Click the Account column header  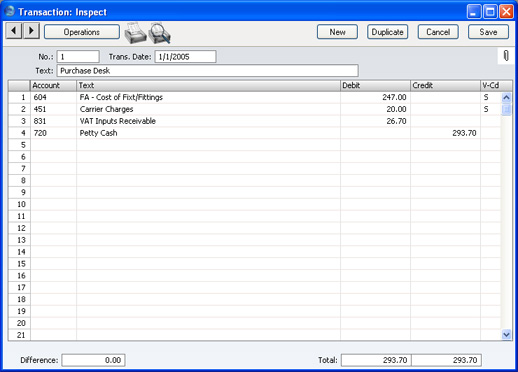click(53, 86)
